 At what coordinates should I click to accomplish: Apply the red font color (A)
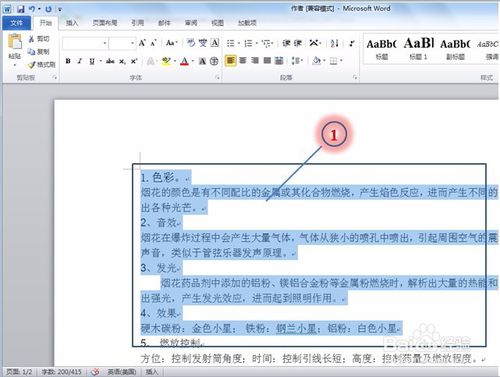tap(184, 61)
